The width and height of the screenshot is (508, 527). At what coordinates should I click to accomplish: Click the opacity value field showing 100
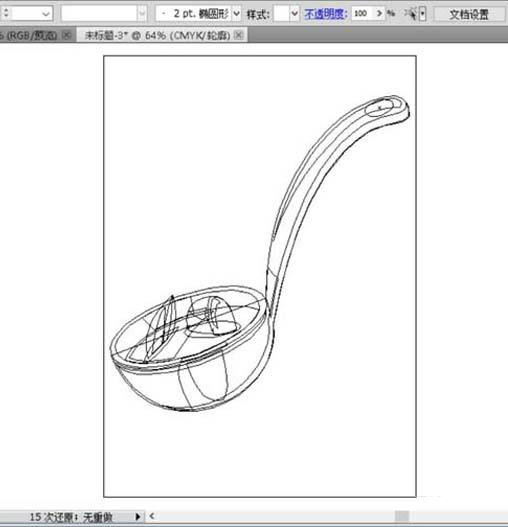pyautogui.click(x=362, y=13)
